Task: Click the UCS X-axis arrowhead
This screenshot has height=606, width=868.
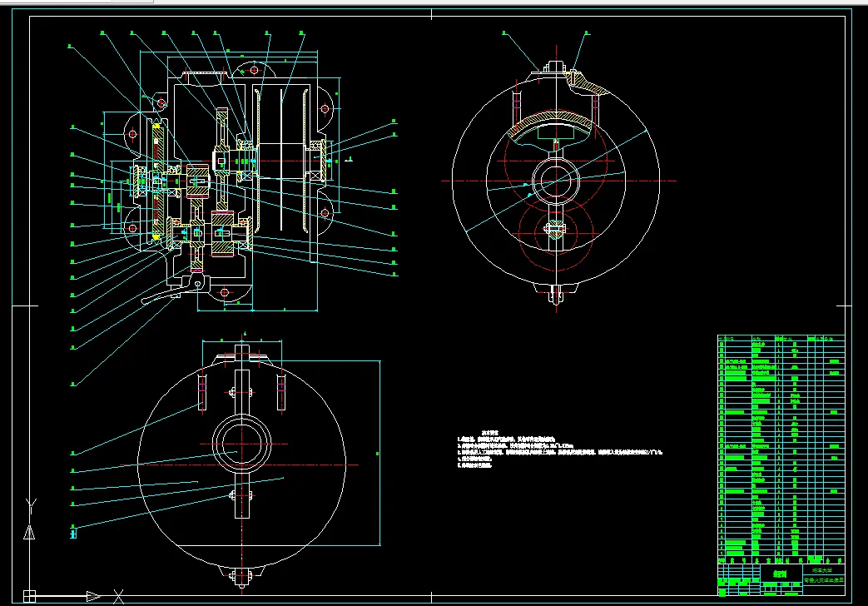Action: pos(93,597)
